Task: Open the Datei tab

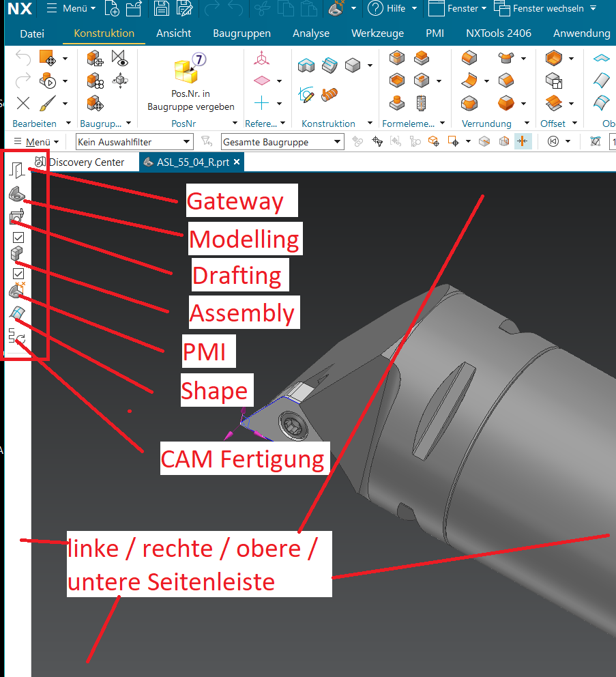Action: (x=32, y=33)
